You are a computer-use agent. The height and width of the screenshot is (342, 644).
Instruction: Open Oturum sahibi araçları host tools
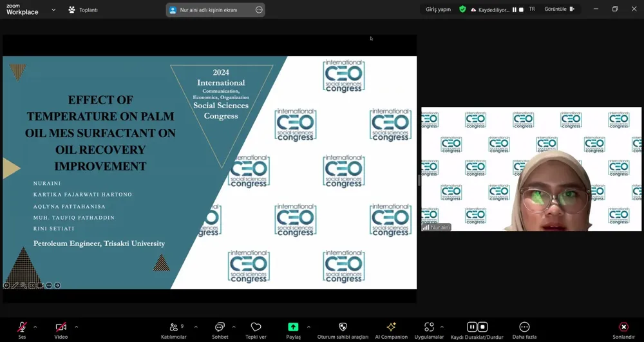[343, 327]
